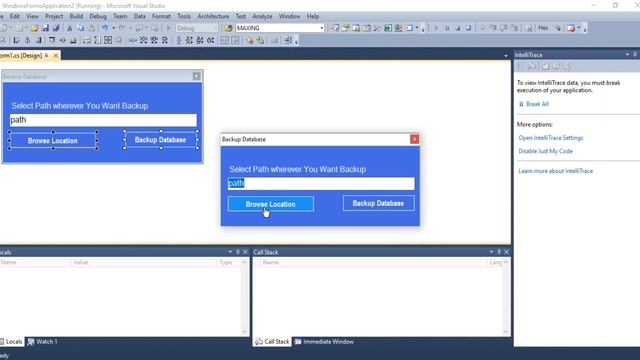The height and width of the screenshot is (360, 640).
Task: Click the Stop Debugging square icon
Action: tap(458, 28)
